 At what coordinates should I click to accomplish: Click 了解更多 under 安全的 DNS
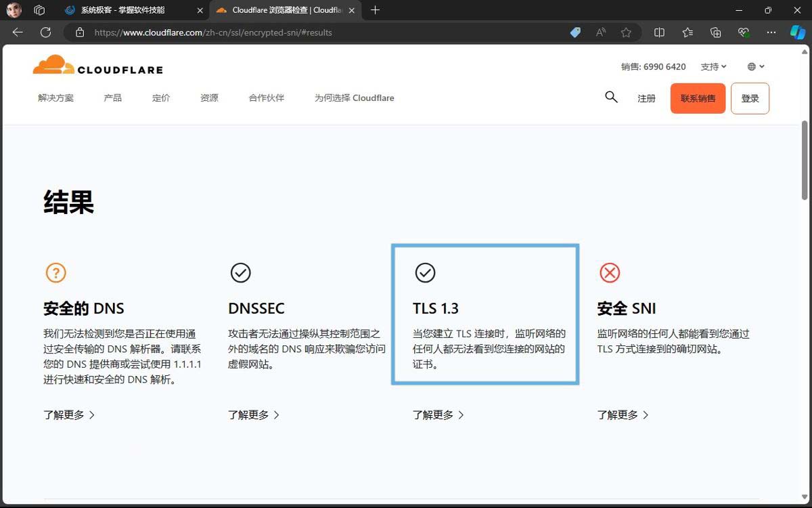click(69, 415)
